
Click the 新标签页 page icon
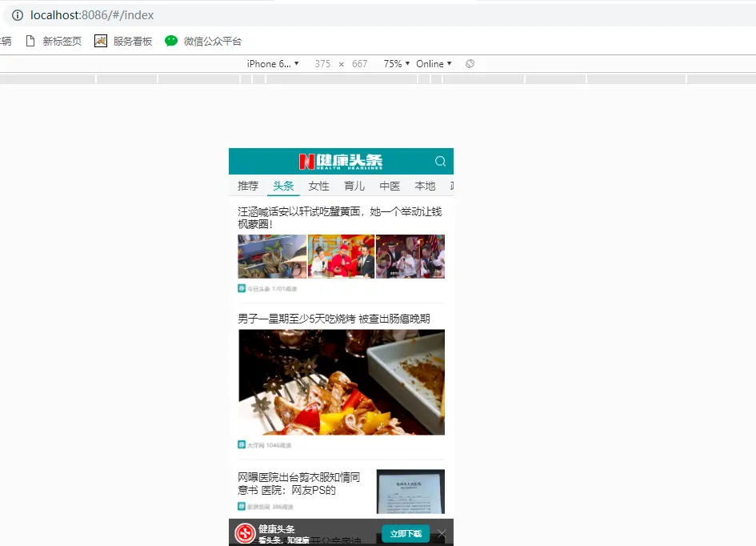point(30,42)
